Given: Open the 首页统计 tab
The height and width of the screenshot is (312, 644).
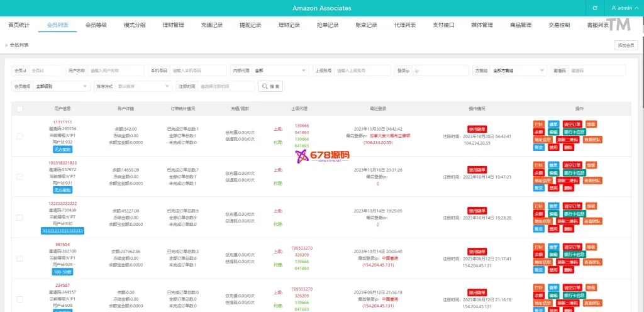Looking at the screenshot, I should [x=19, y=25].
